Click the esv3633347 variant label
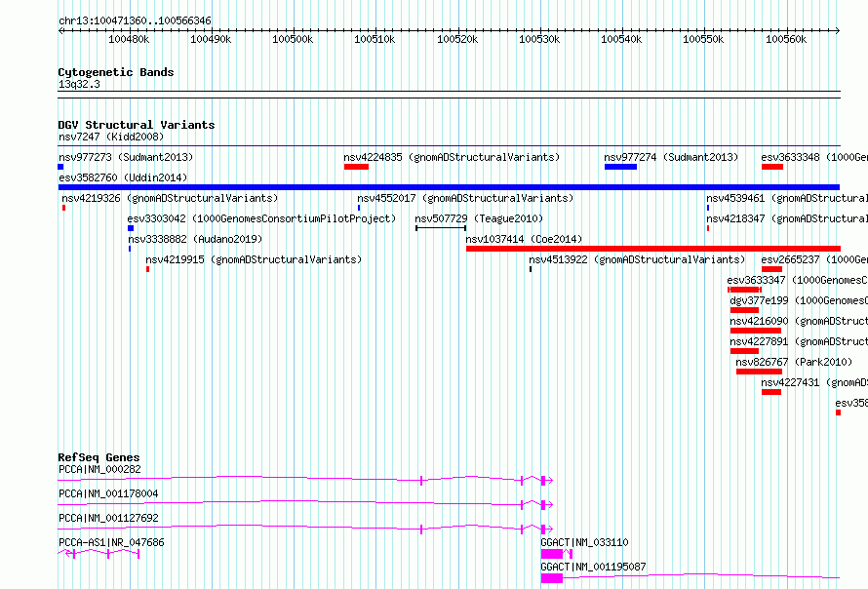The image size is (868, 589). tap(797, 280)
